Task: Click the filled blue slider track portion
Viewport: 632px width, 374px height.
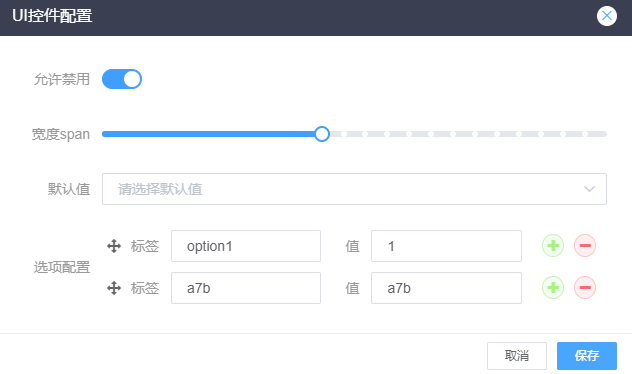Action: tap(210, 134)
